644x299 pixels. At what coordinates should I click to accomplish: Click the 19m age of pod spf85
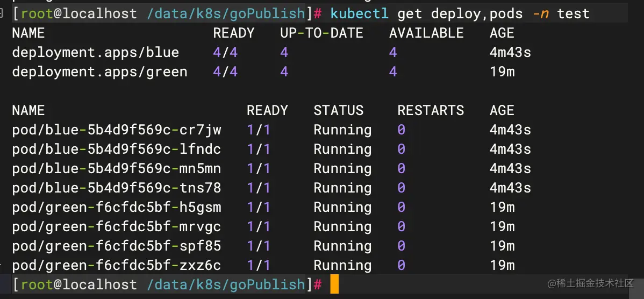pyautogui.click(x=502, y=246)
